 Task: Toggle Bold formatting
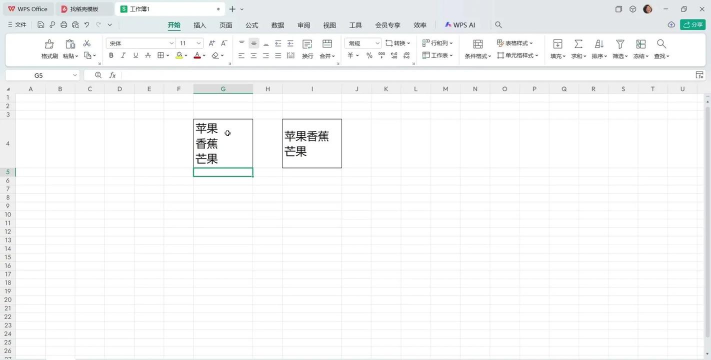[x=111, y=55]
